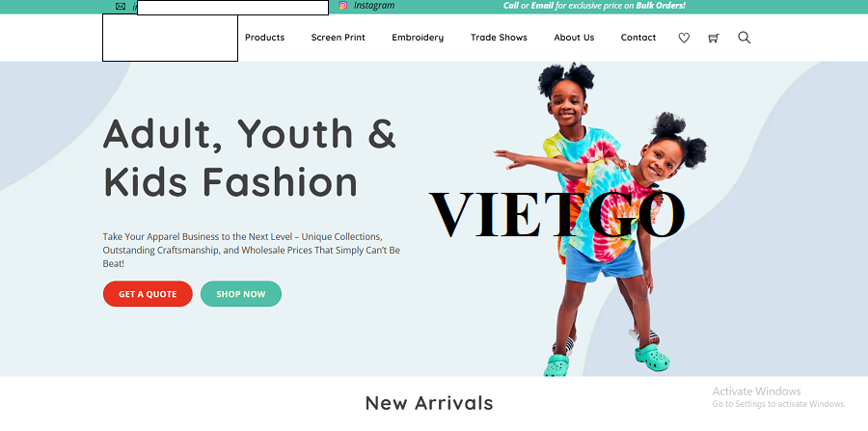This screenshot has height=431, width=868.
Task: Open the Trade Shows page
Action: (x=499, y=38)
